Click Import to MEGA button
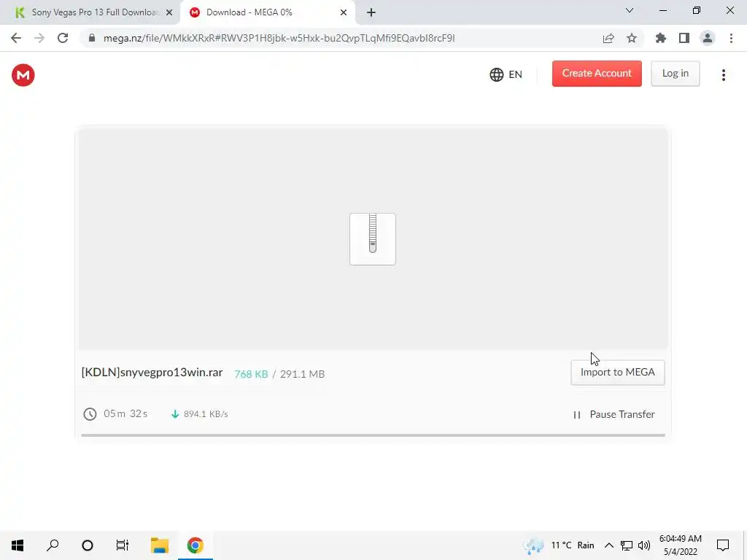Screen dimensions: 747x560 click(x=617, y=373)
